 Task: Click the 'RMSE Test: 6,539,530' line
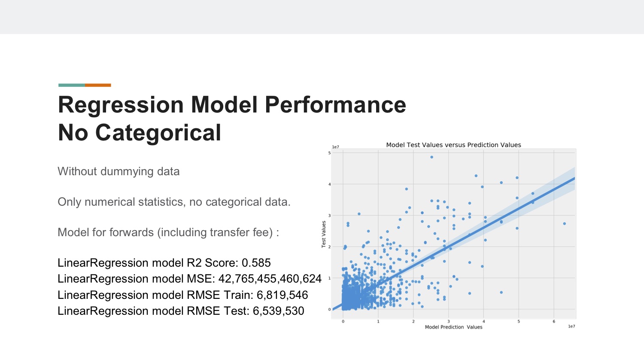pyautogui.click(x=181, y=311)
